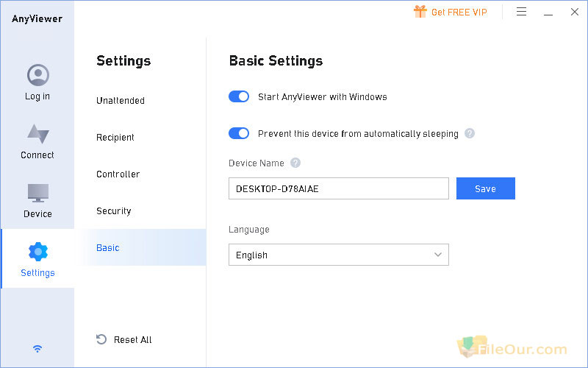588x368 pixels.
Task: Open the Log in profile icon
Action: (38, 75)
